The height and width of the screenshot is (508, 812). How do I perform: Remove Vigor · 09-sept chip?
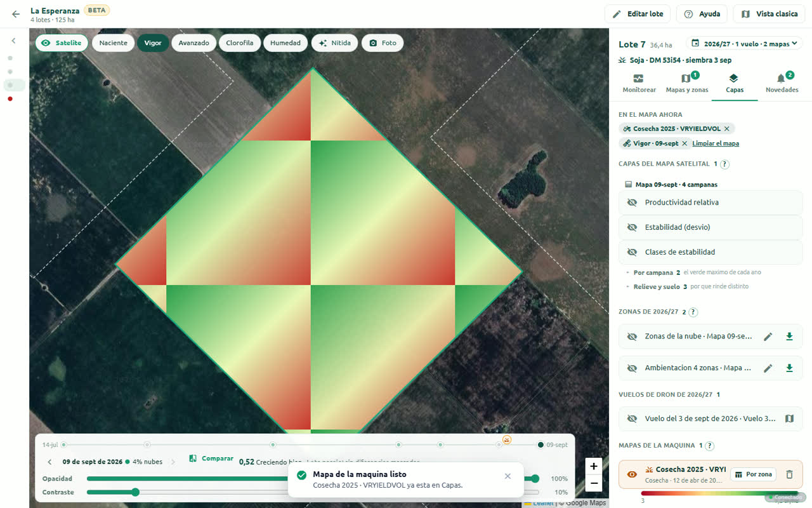684,144
